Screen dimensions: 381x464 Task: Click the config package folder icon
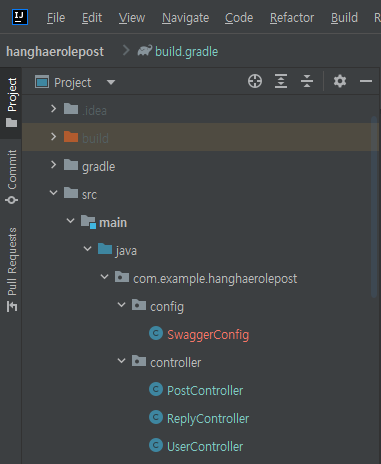[139, 304]
